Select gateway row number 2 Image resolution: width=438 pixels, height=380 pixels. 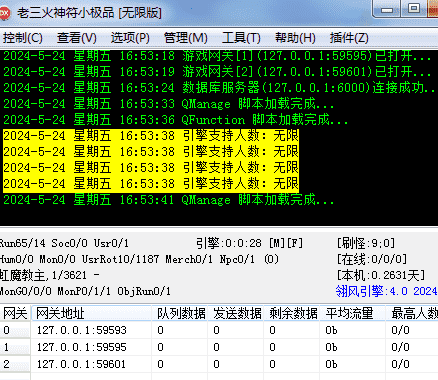point(7,364)
